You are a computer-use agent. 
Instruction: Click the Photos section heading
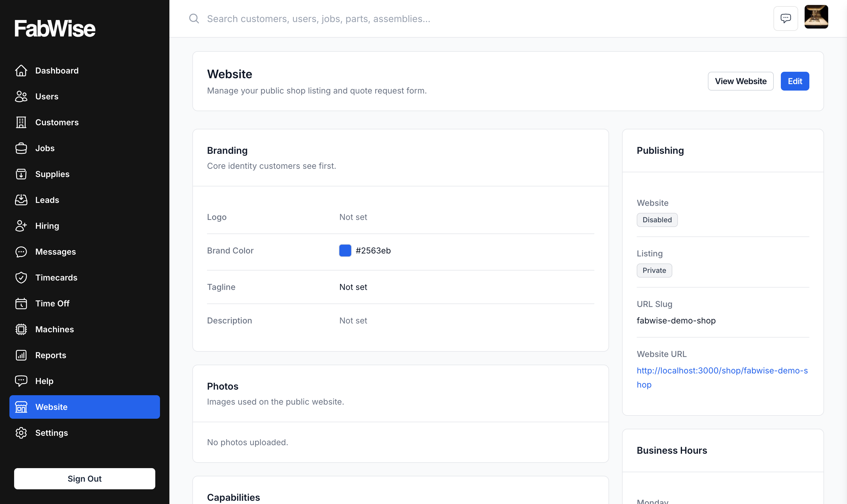[x=223, y=386]
